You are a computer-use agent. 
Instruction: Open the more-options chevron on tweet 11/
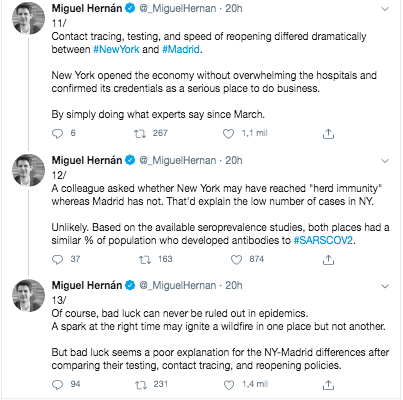pos(385,9)
